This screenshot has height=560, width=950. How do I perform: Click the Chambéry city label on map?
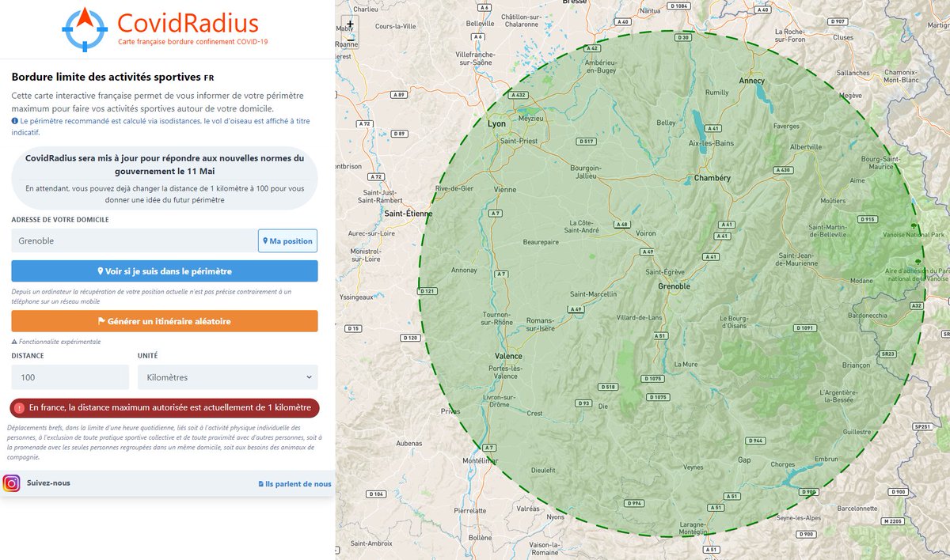(712, 178)
